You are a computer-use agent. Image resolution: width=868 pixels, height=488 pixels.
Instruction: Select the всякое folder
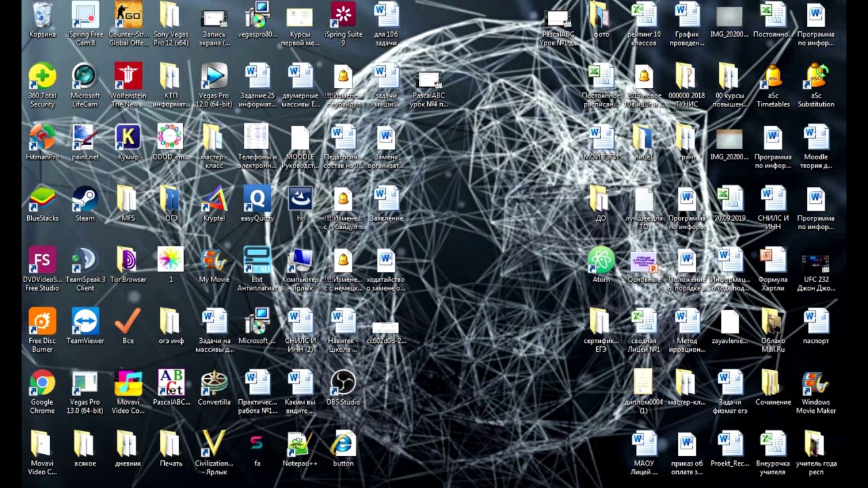point(85,449)
